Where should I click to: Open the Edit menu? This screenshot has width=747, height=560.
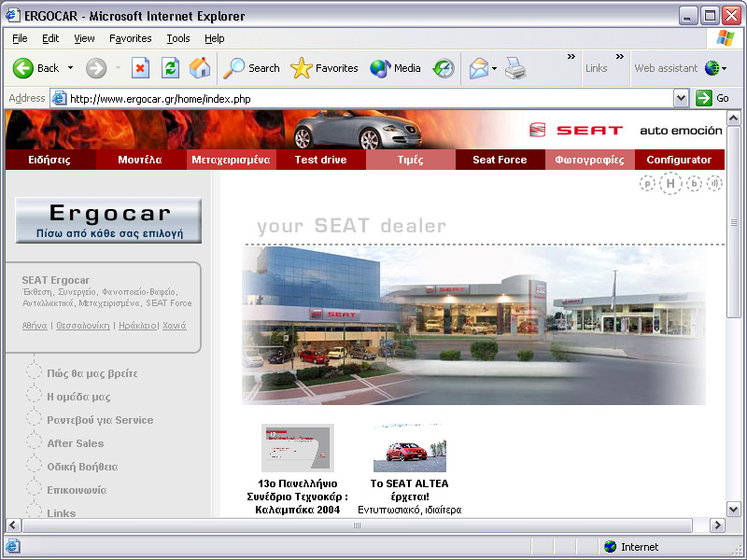pos(50,38)
